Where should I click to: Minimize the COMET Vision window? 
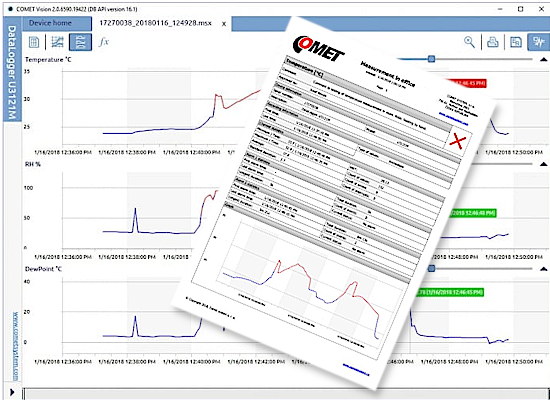tap(500, 9)
